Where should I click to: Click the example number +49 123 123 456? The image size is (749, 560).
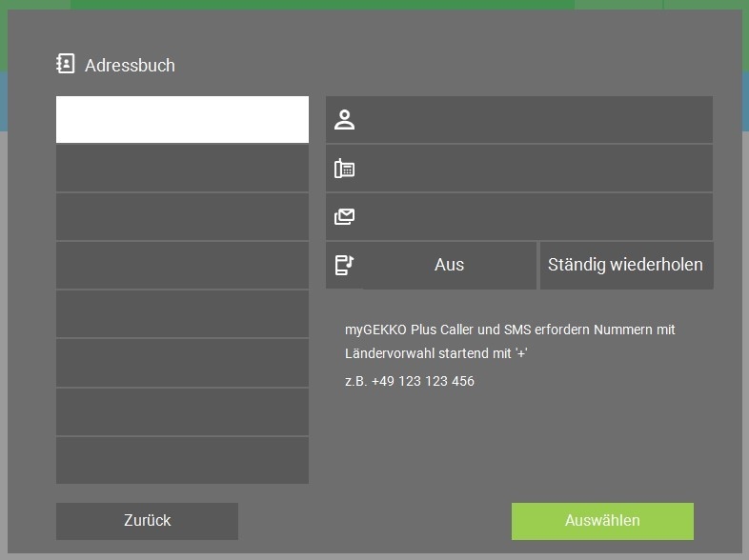423,381
